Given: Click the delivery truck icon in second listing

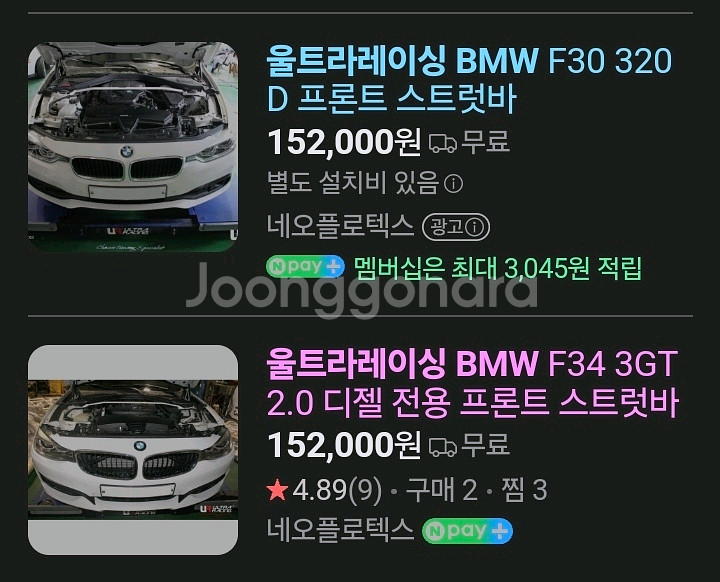Looking at the screenshot, I should click(443, 447).
